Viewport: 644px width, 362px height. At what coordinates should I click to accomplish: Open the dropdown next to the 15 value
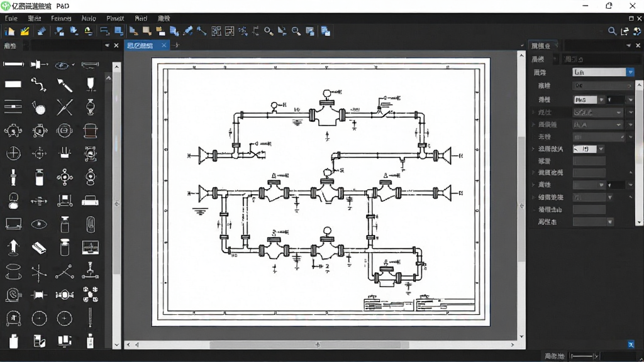coord(601,149)
